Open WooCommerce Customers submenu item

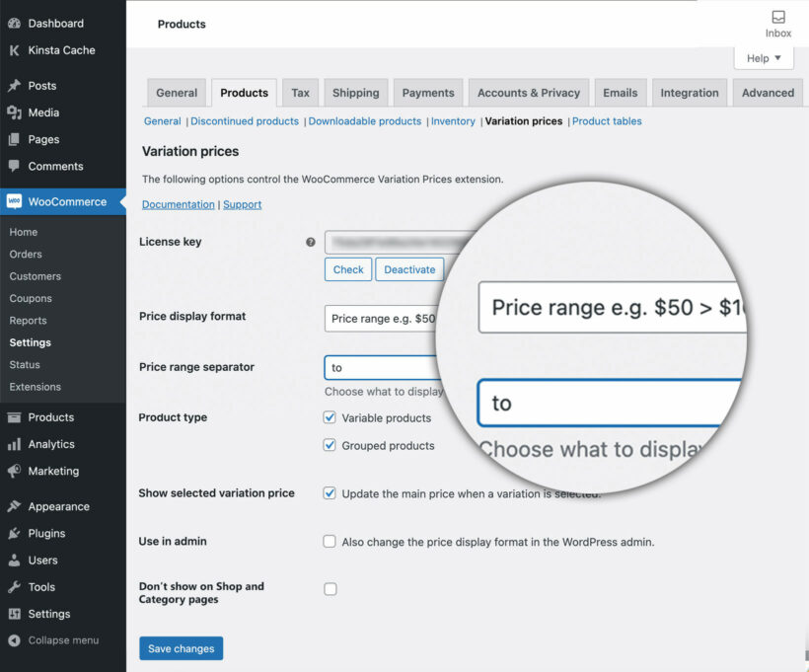(36, 276)
